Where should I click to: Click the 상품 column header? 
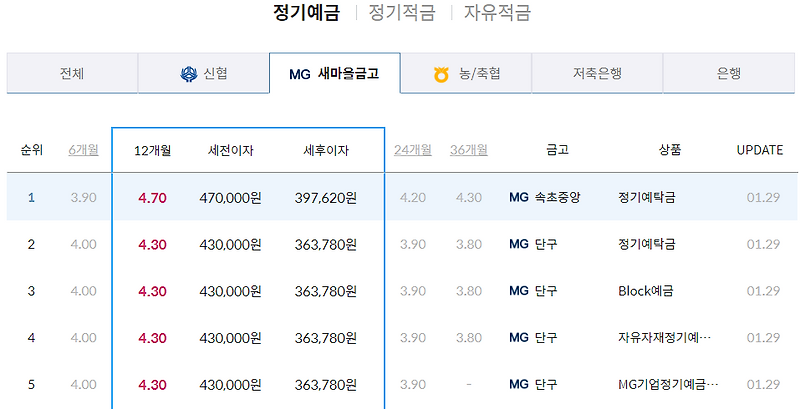(670, 150)
